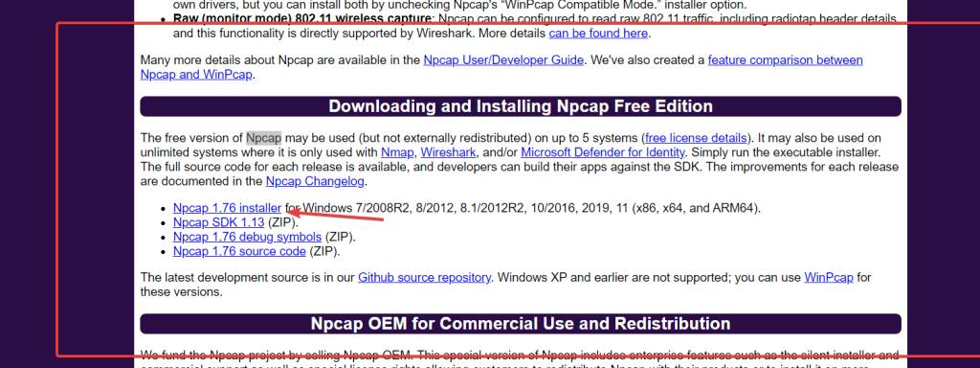Open the Npcap User/Developer Guide link

point(503,60)
